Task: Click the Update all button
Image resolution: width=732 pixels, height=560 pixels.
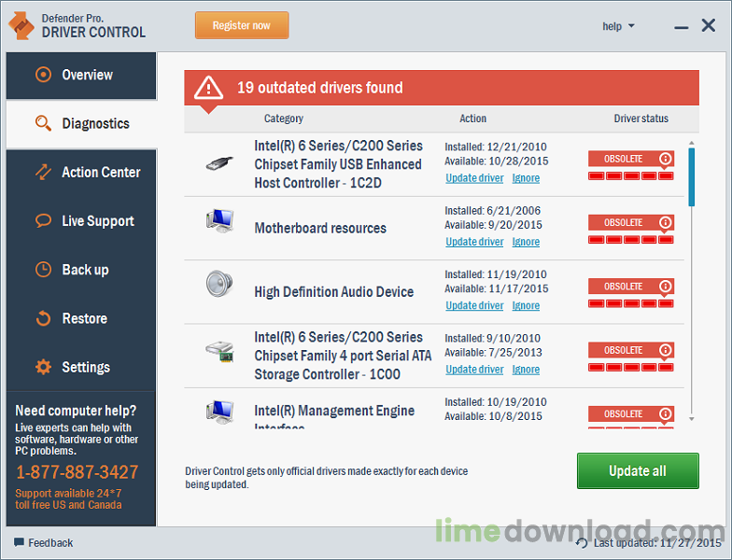Action: [638, 470]
